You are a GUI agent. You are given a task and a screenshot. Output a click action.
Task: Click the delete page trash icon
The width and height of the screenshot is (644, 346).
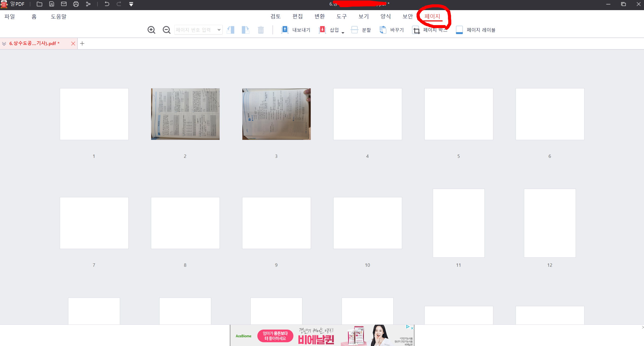(x=261, y=30)
